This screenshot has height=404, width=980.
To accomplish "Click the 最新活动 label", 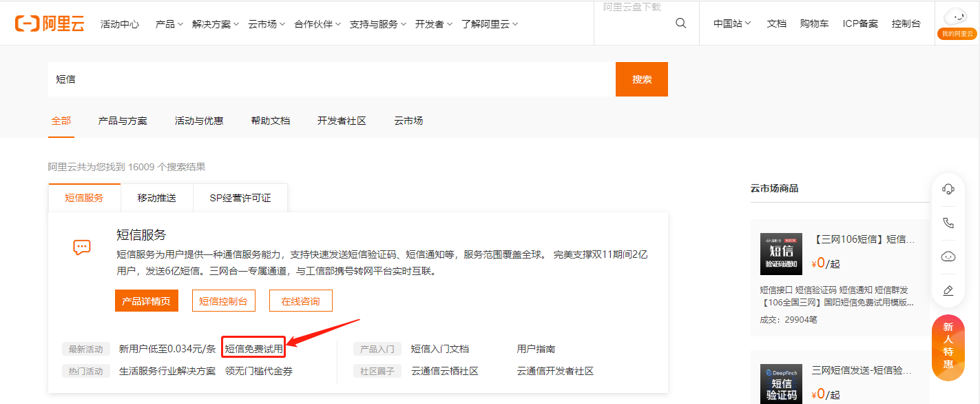I will pos(86,349).
